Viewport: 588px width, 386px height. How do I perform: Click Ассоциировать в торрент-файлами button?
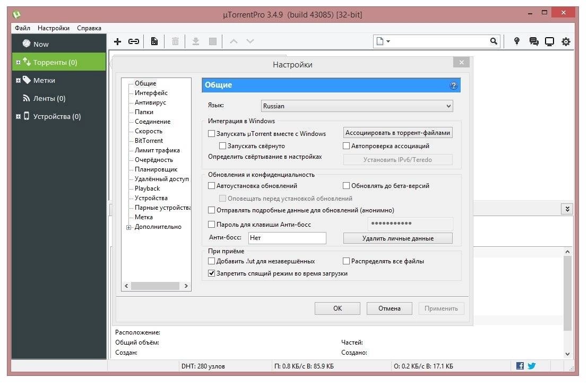tap(398, 133)
